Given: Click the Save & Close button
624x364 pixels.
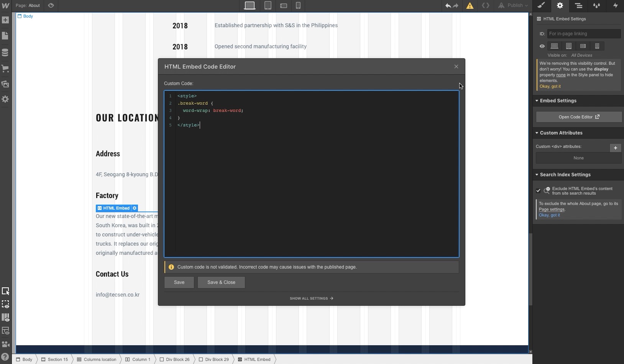Looking at the screenshot, I should [x=221, y=282].
